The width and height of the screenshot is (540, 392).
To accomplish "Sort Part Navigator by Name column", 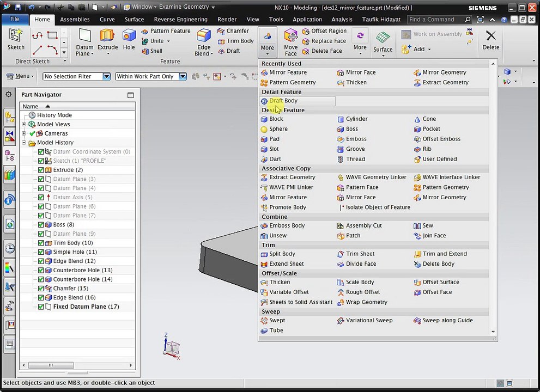I will coord(77,106).
